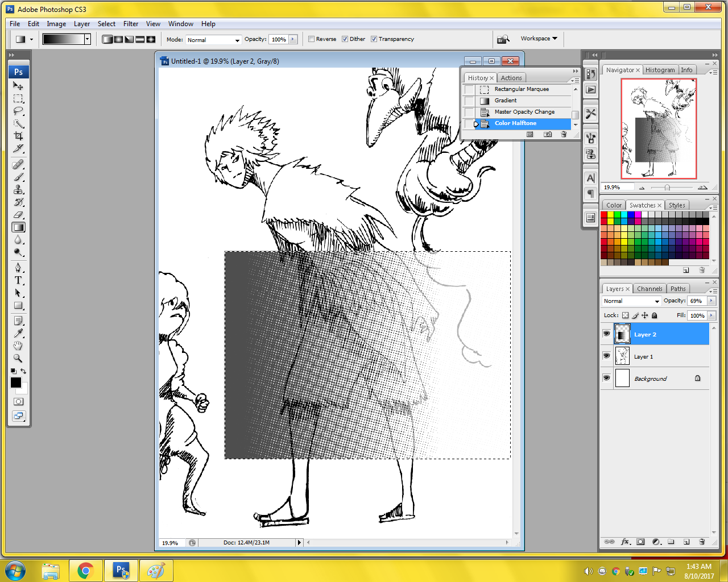Switch to the Actions tab

(x=511, y=78)
